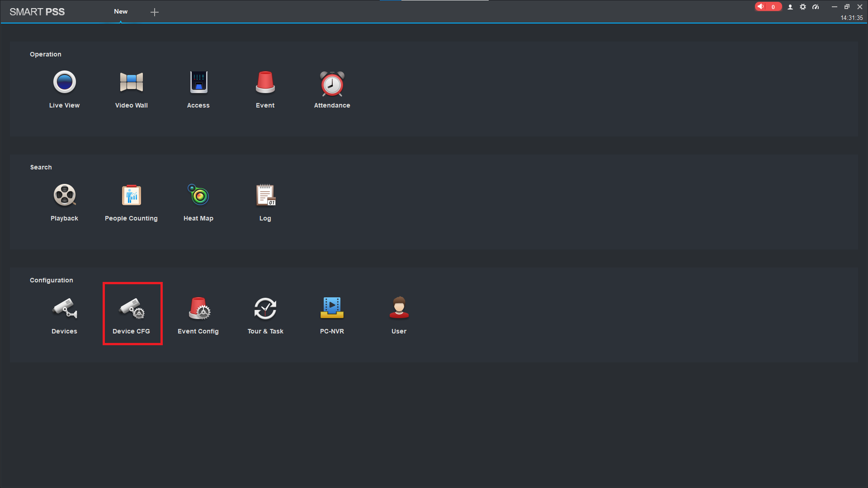This screenshot has width=868, height=488.
Task: Open the Heat Map search
Action: point(198,202)
